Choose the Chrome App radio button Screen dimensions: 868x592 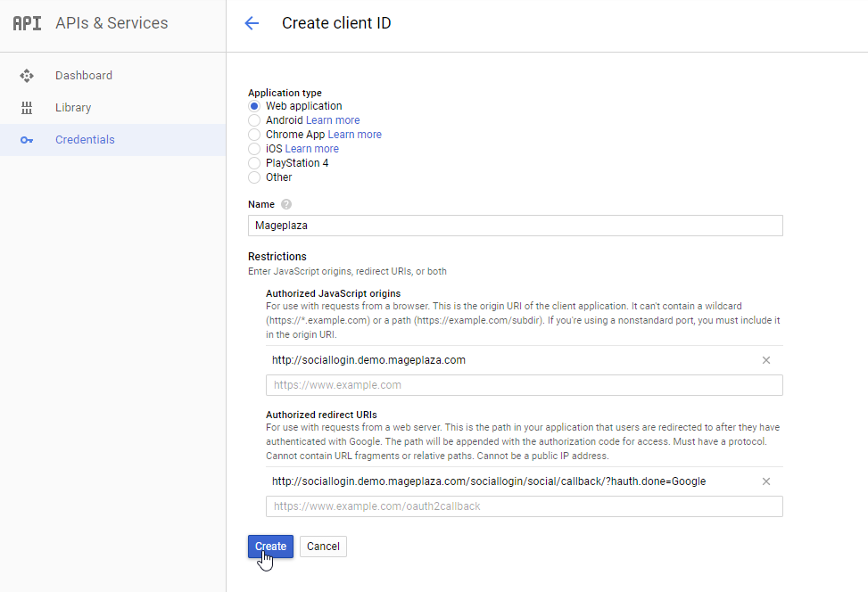coord(254,135)
